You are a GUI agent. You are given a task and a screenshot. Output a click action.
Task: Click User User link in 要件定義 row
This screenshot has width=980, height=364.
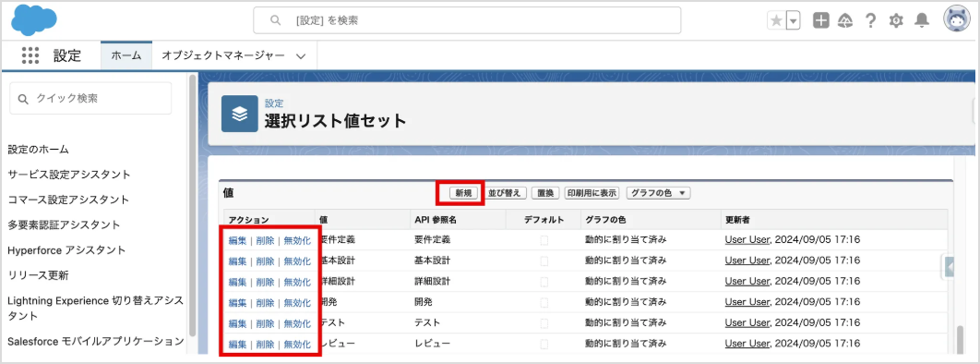click(747, 239)
